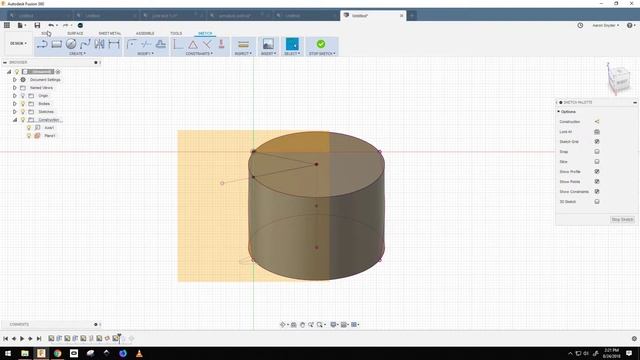Collapse the Options section in Sketch Palette
The height and width of the screenshot is (360, 640).
pos(558,111)
